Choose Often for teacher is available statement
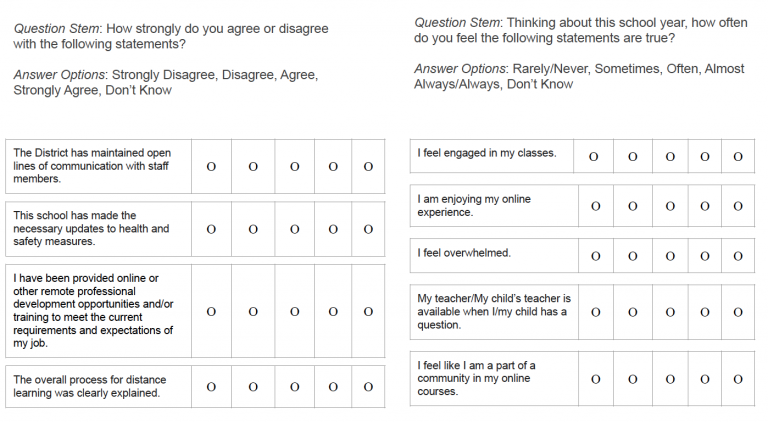 670,312
